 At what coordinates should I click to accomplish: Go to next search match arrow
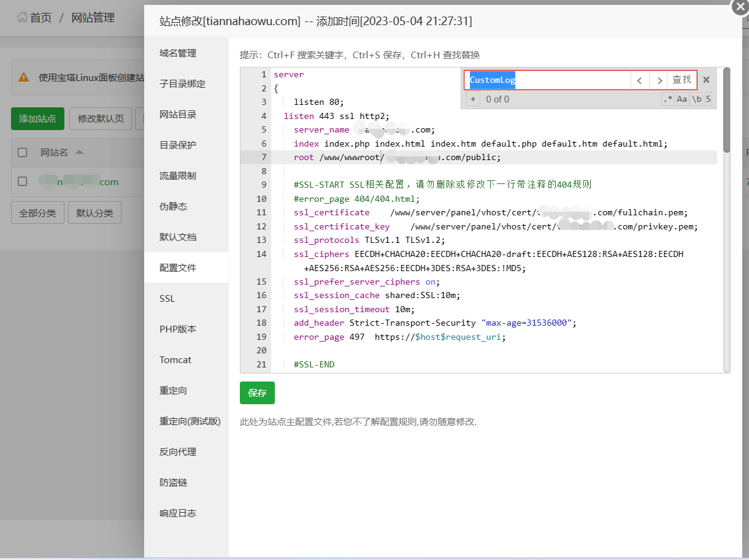658,80
